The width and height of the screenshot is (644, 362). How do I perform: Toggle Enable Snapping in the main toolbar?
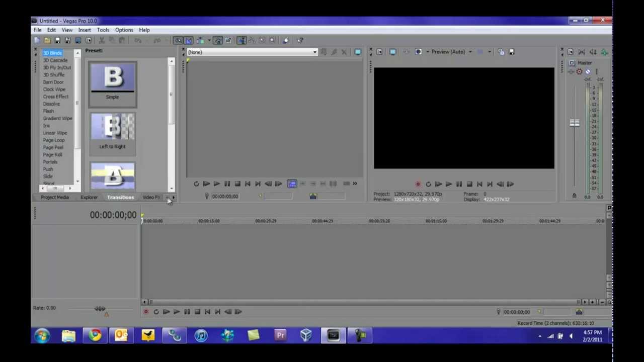[x=178, y=40]
